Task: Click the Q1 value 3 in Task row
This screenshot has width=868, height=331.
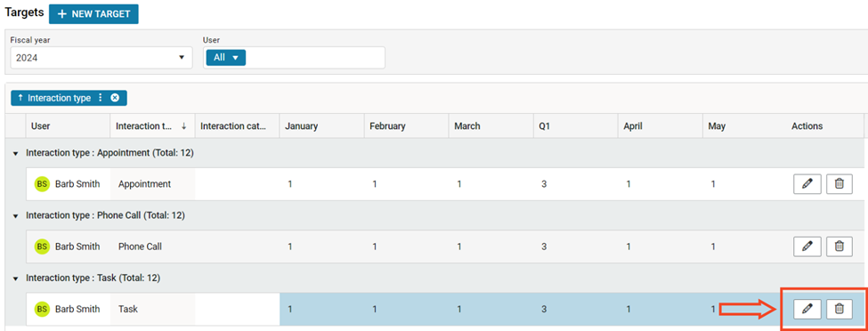Action: click(x=544, y=309)
